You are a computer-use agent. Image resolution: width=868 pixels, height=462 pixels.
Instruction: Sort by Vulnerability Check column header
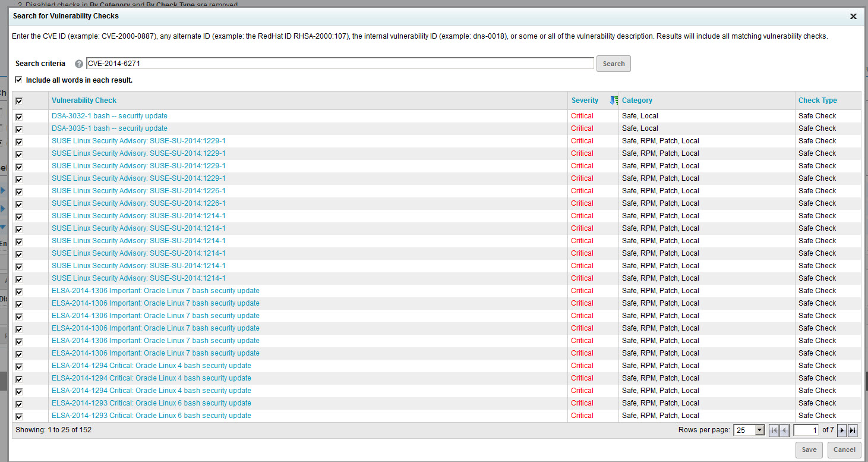click(x=84, y=100)
